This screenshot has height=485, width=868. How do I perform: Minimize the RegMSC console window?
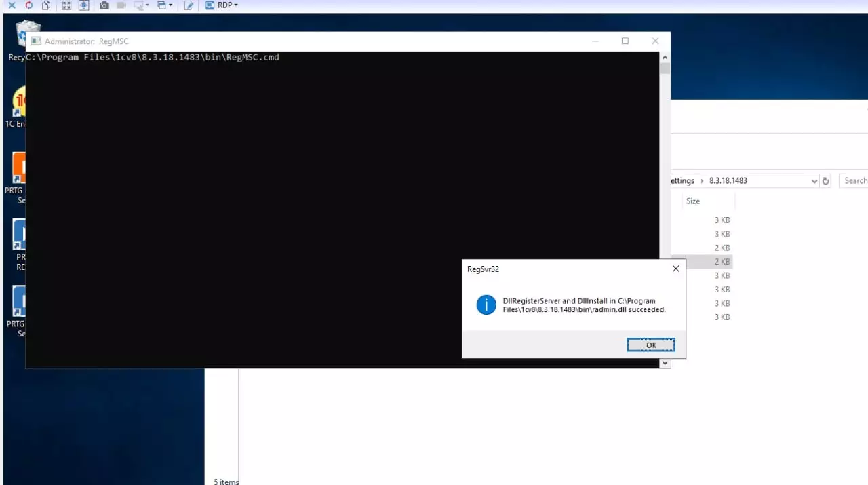click(595, 41)
